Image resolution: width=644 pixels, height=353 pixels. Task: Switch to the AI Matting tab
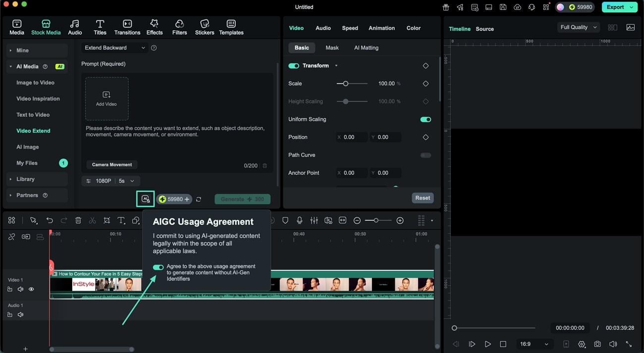366,48
